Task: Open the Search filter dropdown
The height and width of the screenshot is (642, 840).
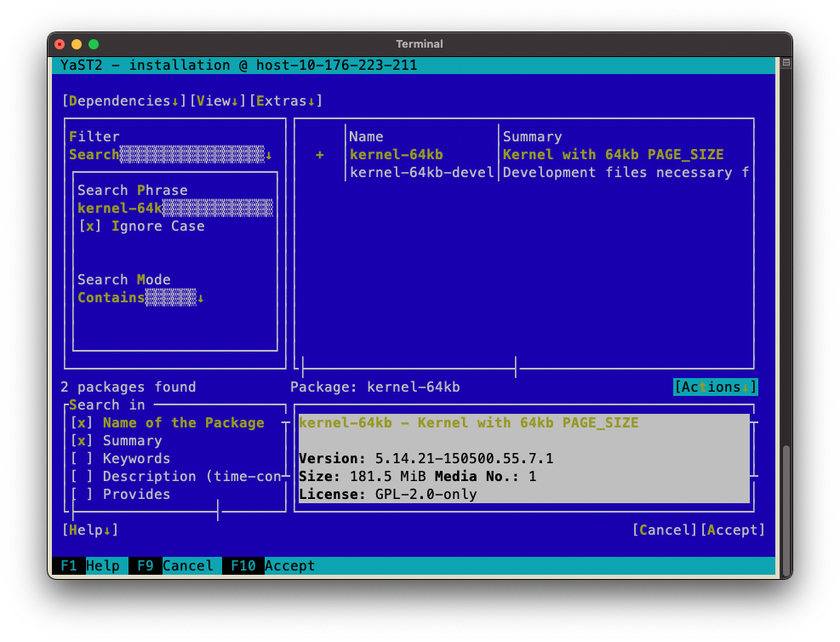Action: coord(170,155)
